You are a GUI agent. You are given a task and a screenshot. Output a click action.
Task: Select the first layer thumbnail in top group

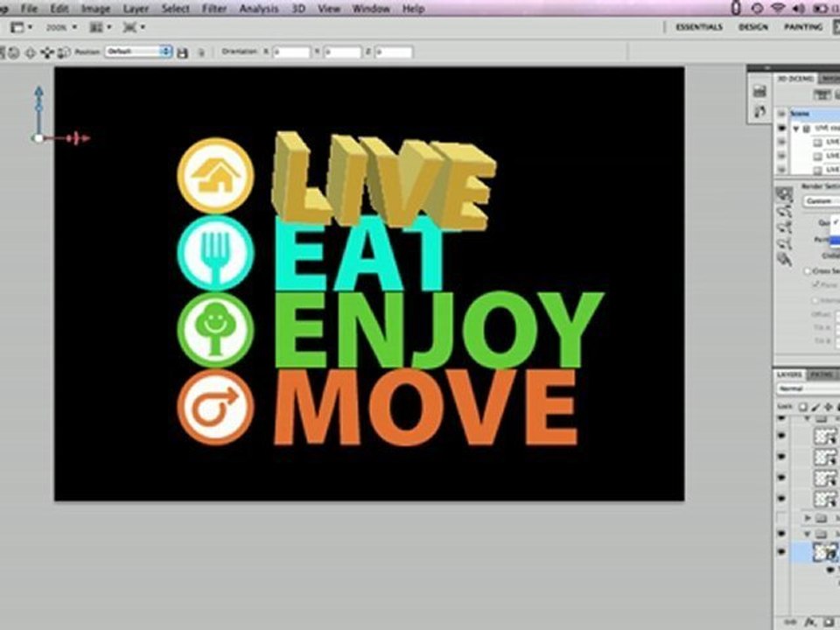click(x=825, y=436)
